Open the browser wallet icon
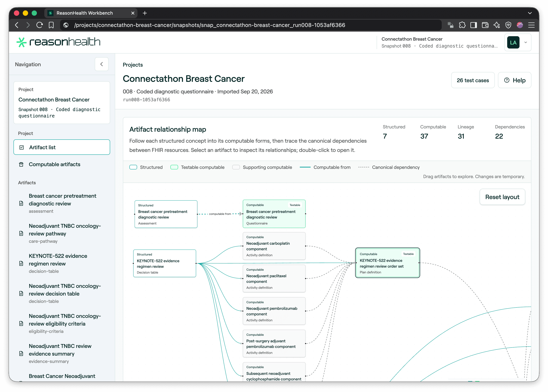Screen dimensions: 548x392 (x=485, y=25)
